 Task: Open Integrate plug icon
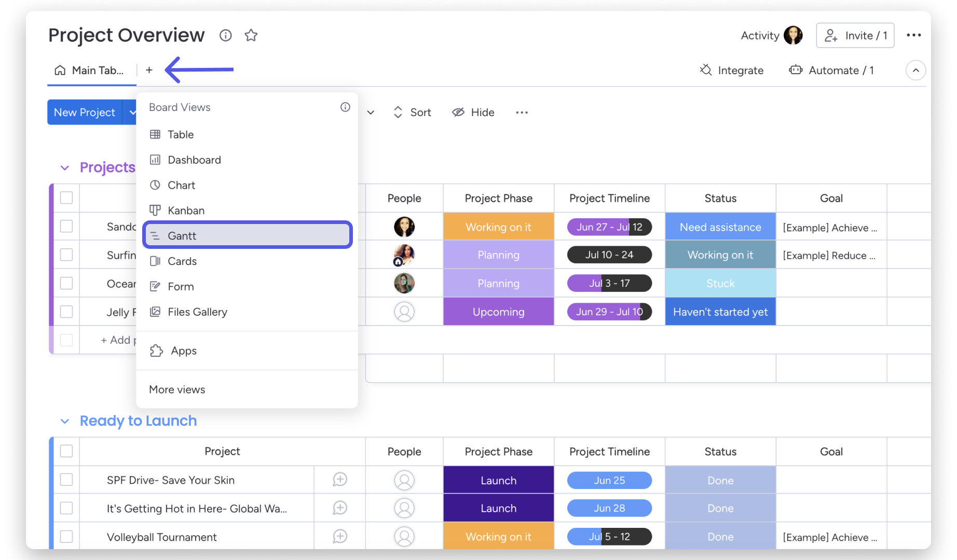[x=706, y=70]
